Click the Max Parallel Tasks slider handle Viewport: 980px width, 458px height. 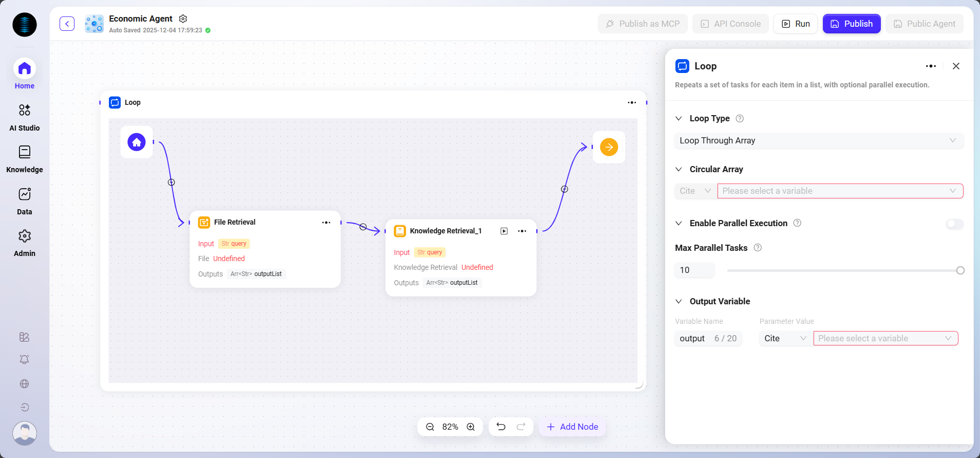click(x=960, y=270)
